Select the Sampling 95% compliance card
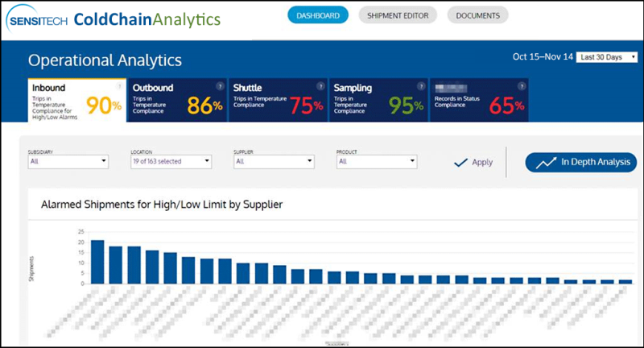The height and width of the screenshot is (348, 644). tap(378, 100)
